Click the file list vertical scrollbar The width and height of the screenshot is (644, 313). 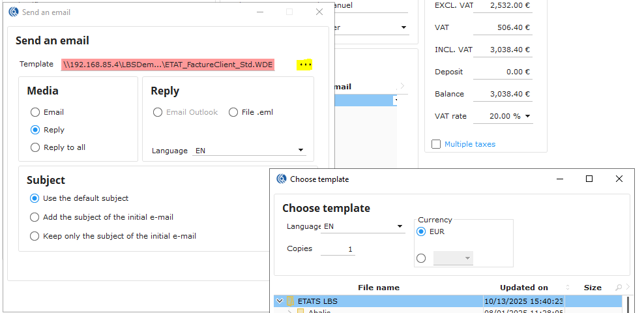(628, 304)
